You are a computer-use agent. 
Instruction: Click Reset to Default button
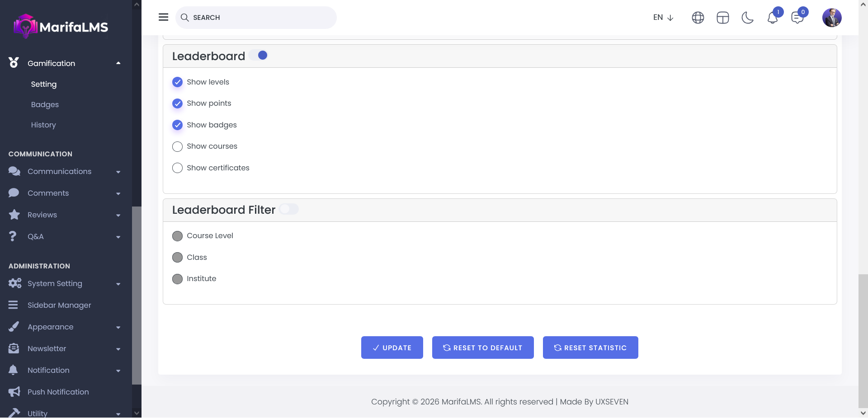pos(482,348)
